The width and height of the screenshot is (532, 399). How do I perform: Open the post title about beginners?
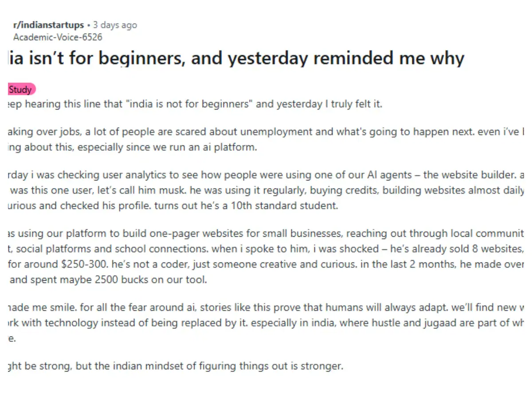(x=236, y=58)
